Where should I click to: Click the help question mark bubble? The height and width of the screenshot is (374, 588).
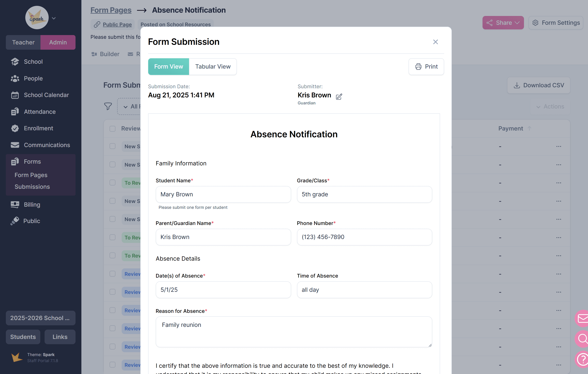[582, 359]
